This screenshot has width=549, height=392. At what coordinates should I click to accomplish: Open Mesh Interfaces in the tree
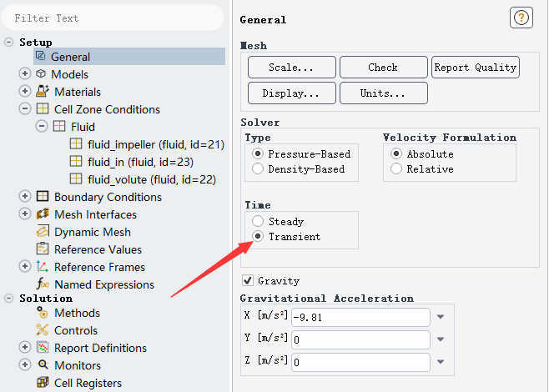click(94, 214)
